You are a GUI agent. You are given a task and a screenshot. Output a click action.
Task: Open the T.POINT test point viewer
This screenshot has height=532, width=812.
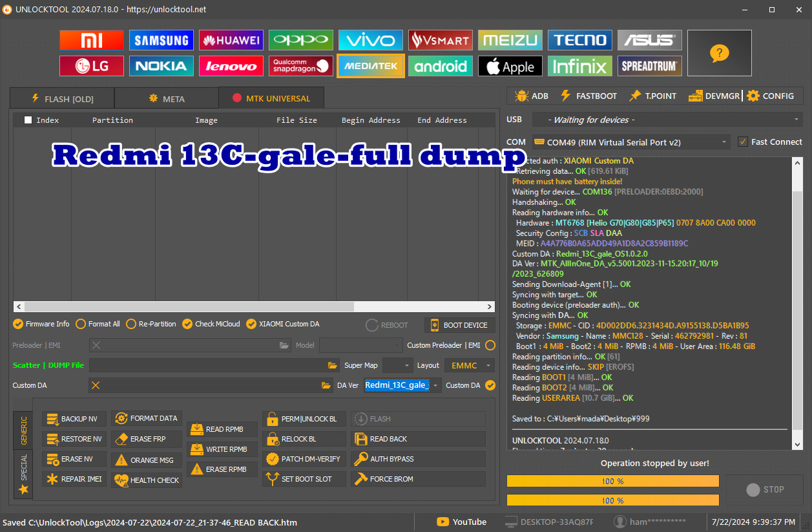point(652,96)
